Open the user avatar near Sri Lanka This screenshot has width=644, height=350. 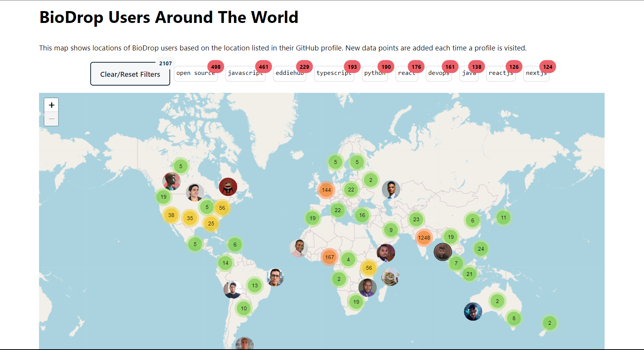click(443, 252)
